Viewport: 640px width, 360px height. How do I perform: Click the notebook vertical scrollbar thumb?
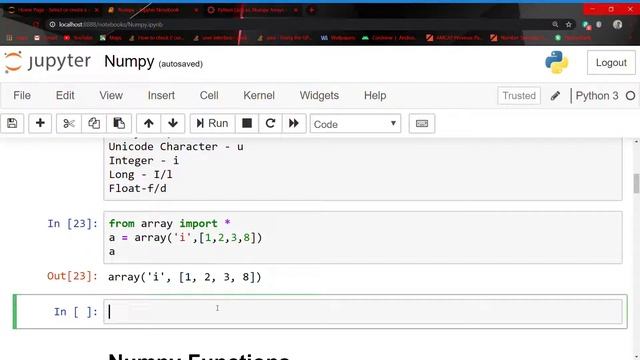(x=636, y=183)
